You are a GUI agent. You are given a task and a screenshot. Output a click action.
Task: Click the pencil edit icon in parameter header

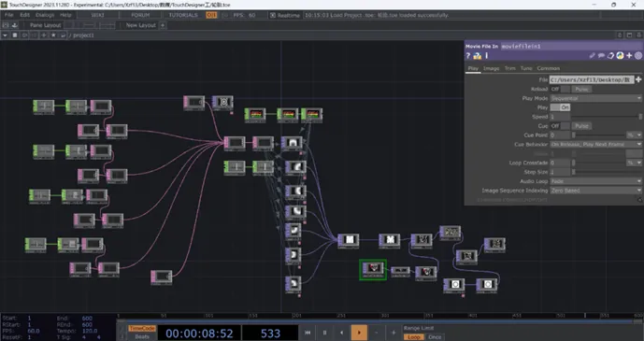point(592,55)
